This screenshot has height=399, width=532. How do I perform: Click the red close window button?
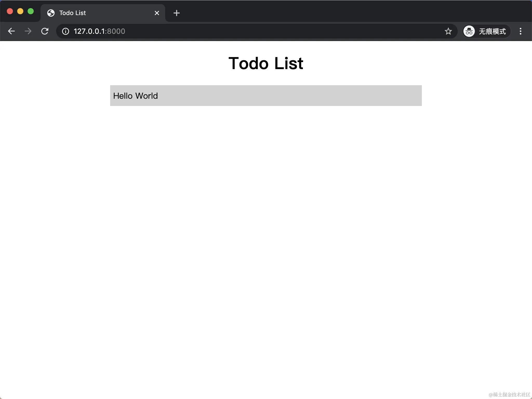[x=10, y=11]
